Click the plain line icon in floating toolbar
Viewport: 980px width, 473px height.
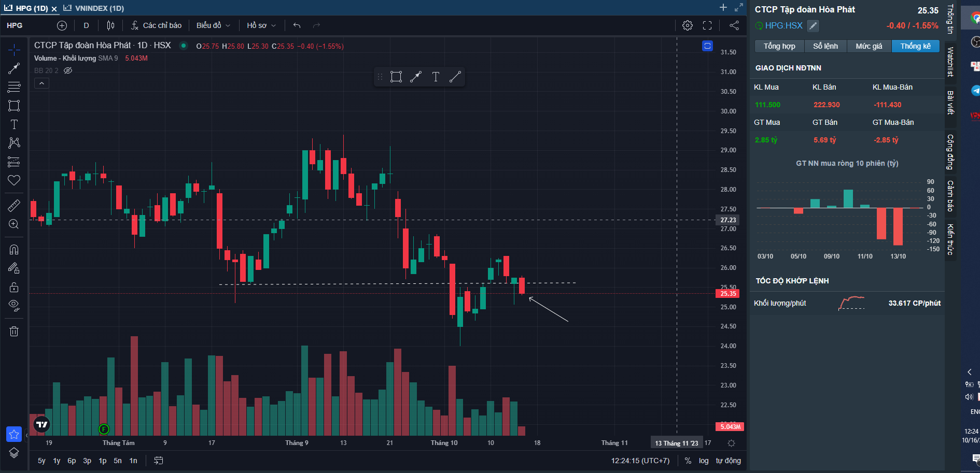click(455, 77)
